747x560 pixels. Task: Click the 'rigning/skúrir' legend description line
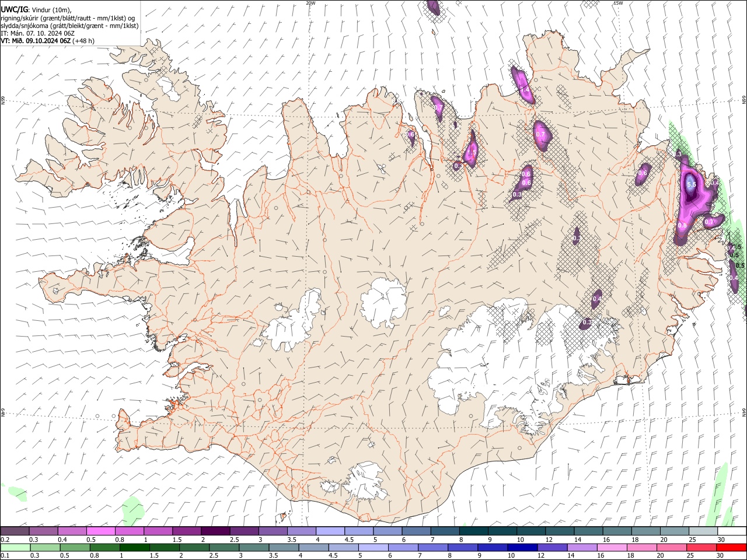tap(68, 18)
